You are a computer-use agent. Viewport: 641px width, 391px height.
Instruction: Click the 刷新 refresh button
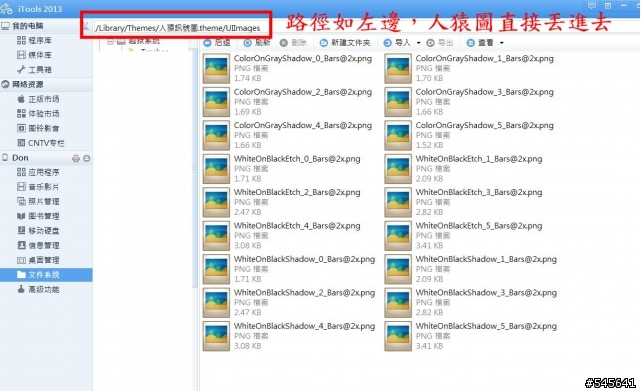coord(257,43)
